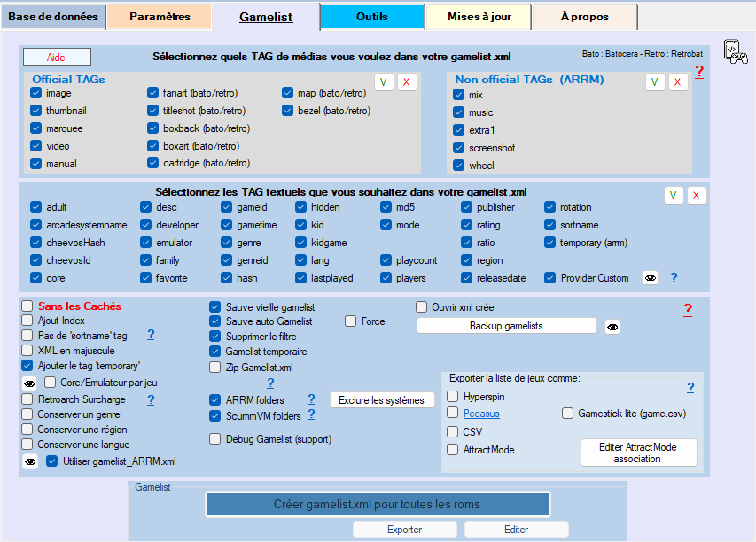Open the Paramètres tab
The image size is (756, 542).
pos(160,17)
